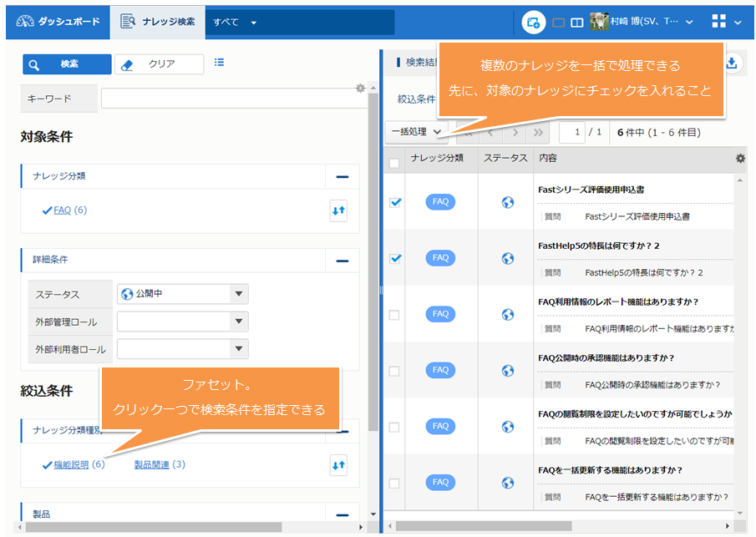This screenshot has height=537, width=756.
Task: Open results table column settings gear
Action: pos(739,158)
